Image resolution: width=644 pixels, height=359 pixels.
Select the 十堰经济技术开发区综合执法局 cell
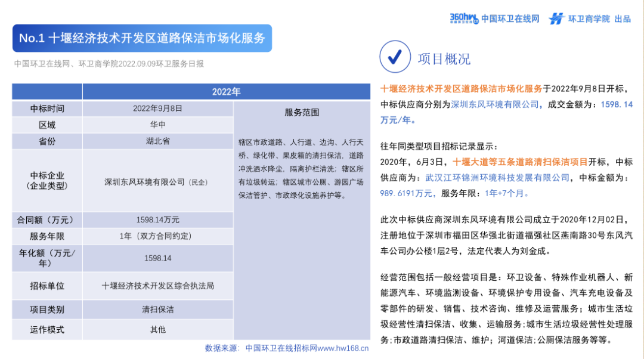(x=157, y=286)
